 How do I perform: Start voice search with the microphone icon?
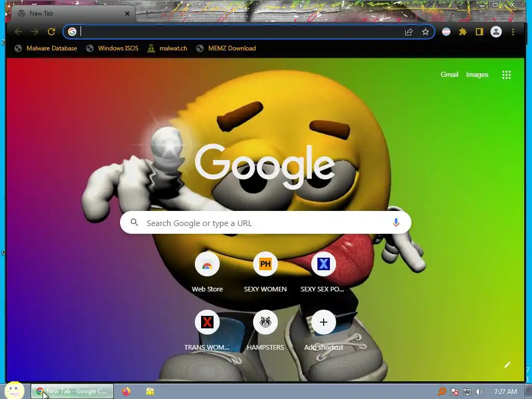click(x=396, y=223)
